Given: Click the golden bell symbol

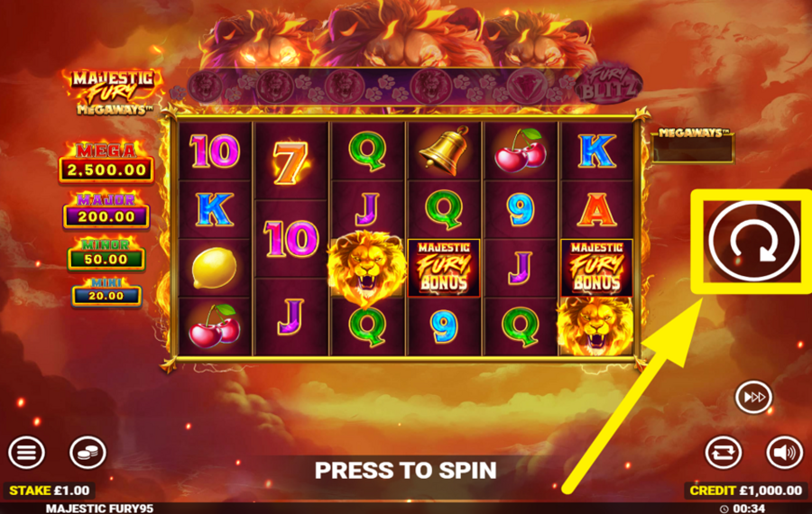Looking at the screenshot, I should 445,151.
